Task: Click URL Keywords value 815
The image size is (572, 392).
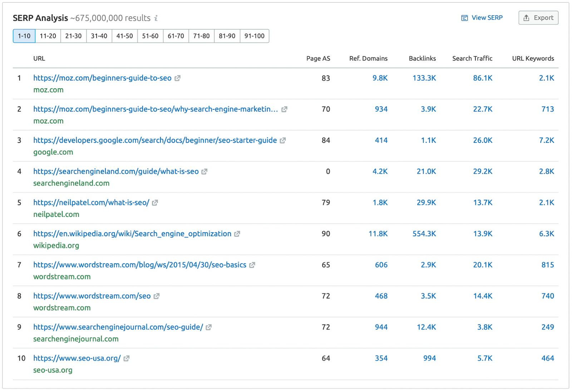Action: coord(548,264)
